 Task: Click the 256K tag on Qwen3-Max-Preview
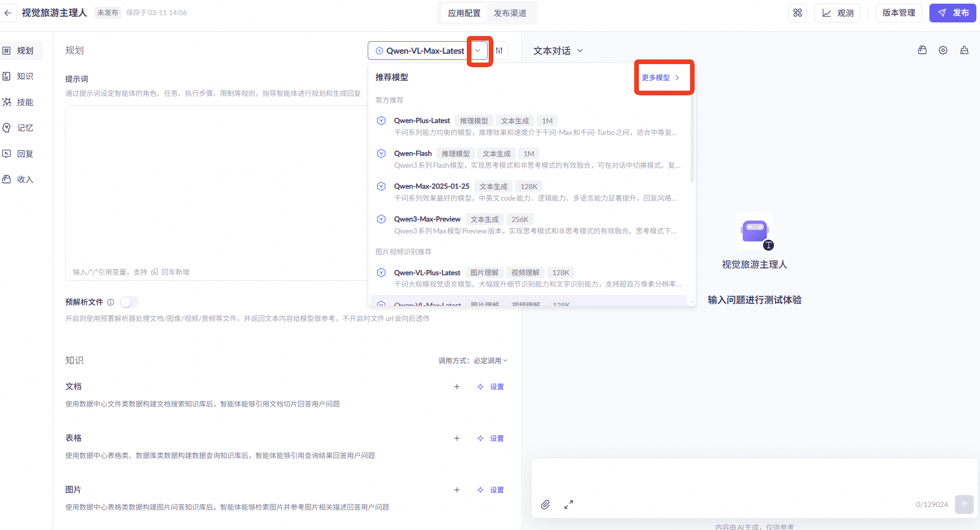pos(520,219)
